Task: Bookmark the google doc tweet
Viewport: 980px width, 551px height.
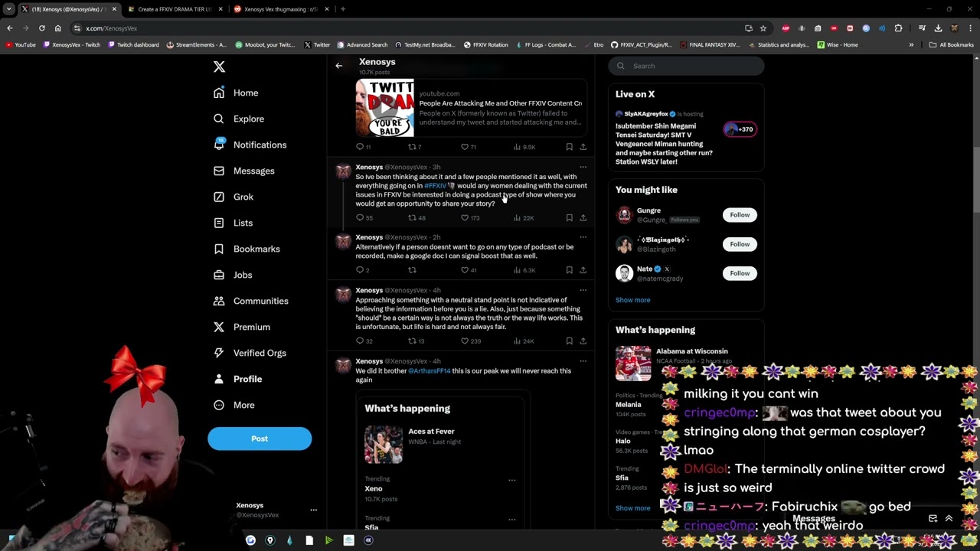Action: (x=569, y=270)
